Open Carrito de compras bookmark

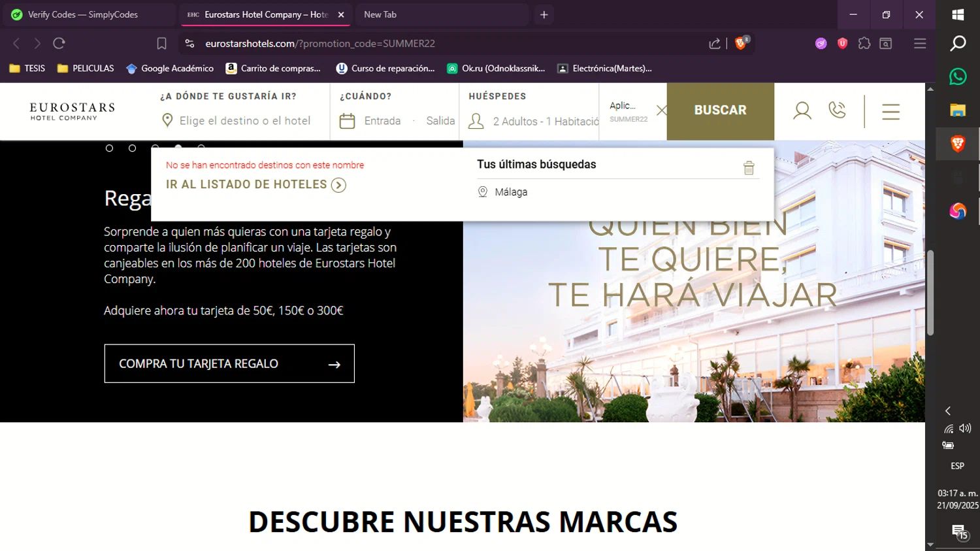click(273, 68)
